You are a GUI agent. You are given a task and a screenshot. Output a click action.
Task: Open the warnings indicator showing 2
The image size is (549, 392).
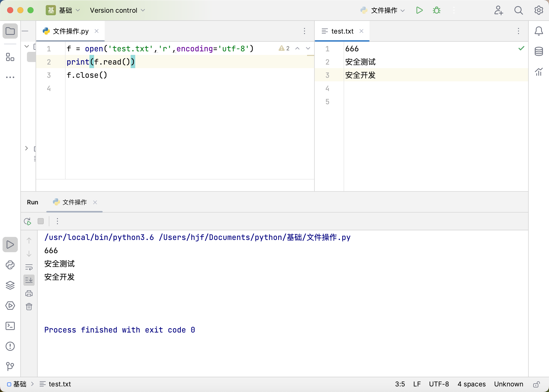click(x=284, y=48)
